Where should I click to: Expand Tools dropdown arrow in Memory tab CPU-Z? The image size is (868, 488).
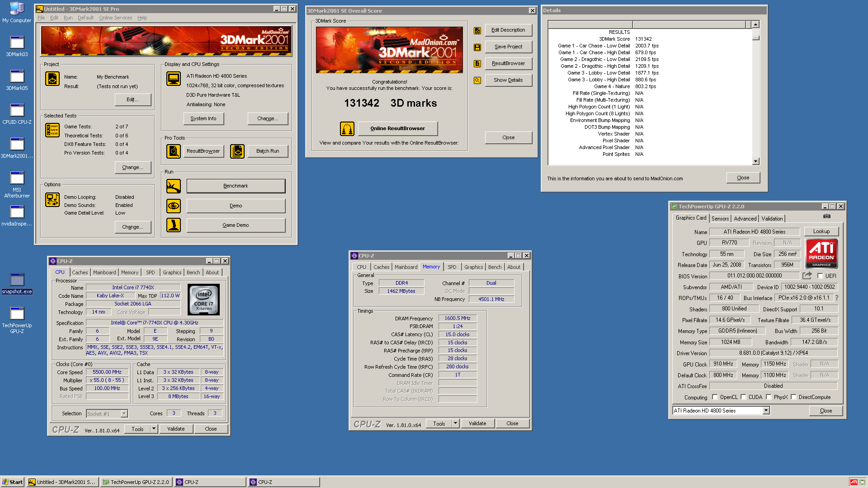(x=455, y=423)
